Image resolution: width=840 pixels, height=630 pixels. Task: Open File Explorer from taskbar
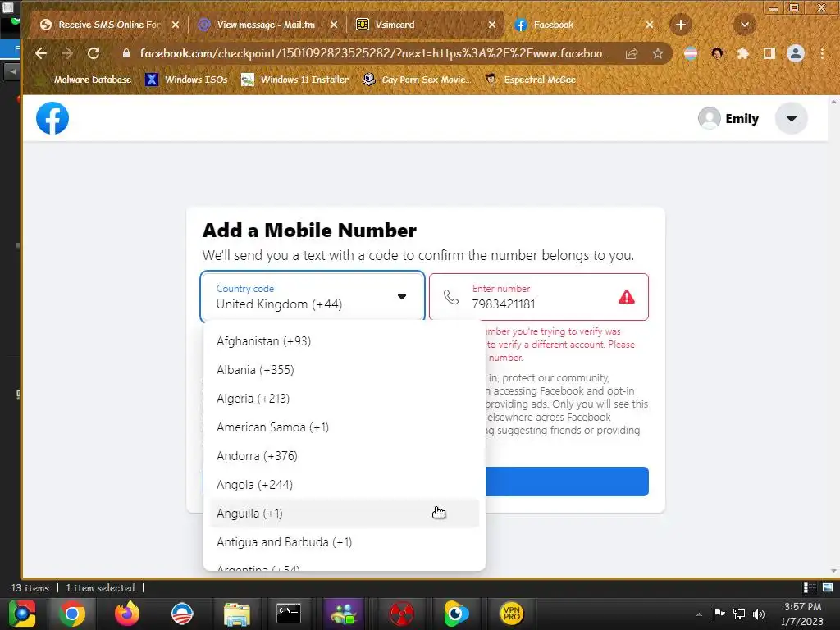(237, 614)
